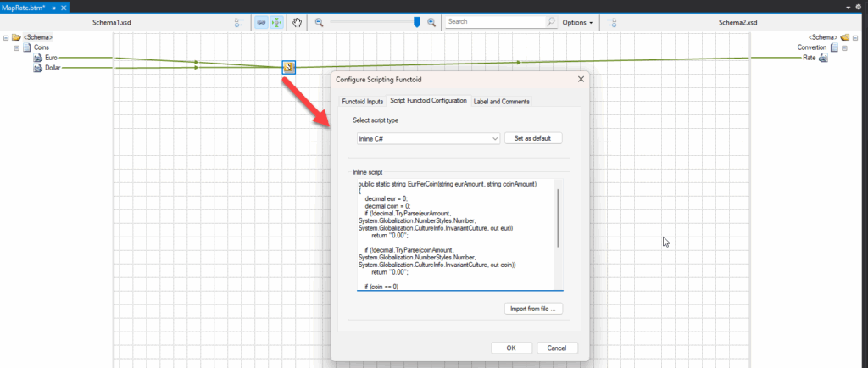
Task: Open the Label and Comments tab
Action: coord(502,101)
